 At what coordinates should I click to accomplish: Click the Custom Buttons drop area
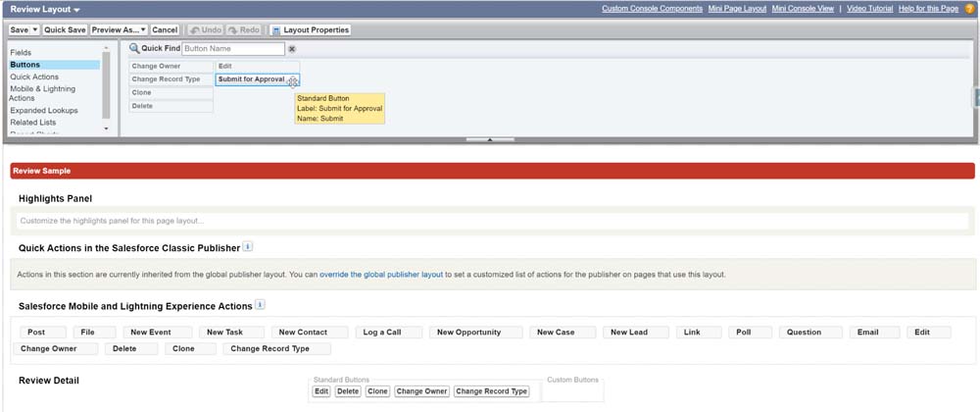point(572,392)
